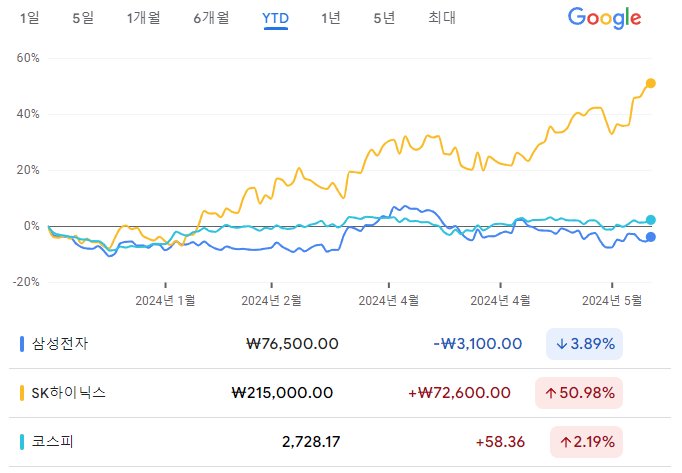Click the blue color bar beside 삼성전자
The height and width of the screenshot is (473, 682).
point(22,344)
